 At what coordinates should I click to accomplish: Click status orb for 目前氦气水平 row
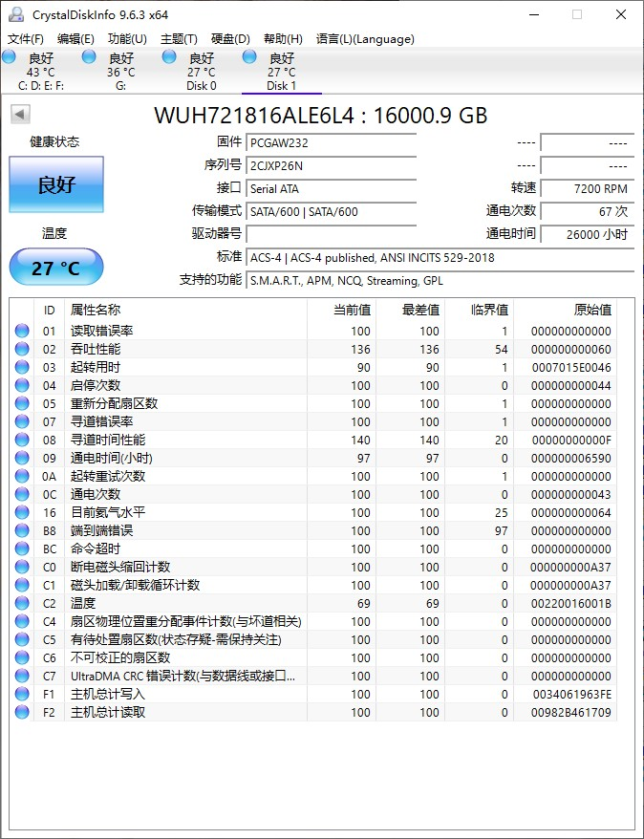coord(22,512)
